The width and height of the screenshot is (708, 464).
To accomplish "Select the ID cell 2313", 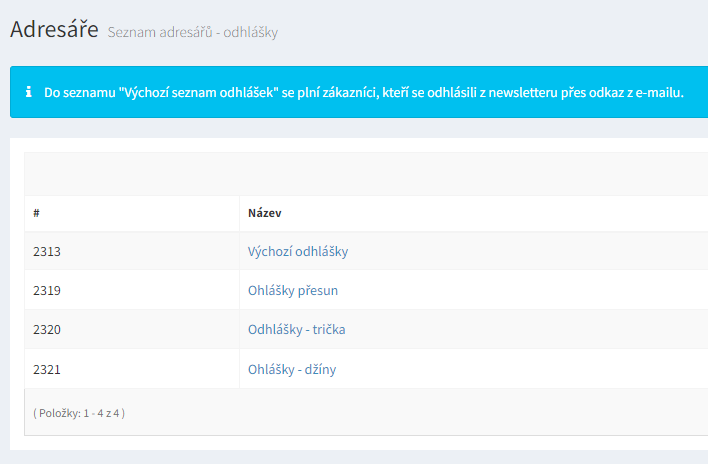I will coord(47,252).
